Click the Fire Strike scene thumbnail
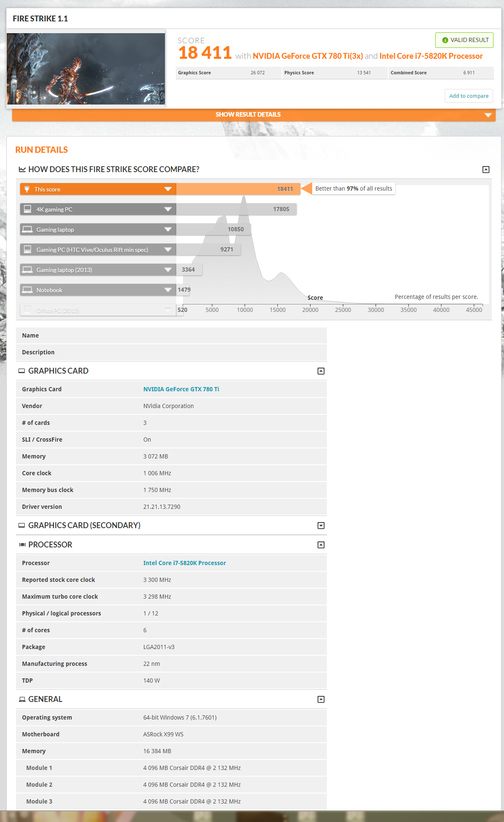Image resolution: width=504 pixels, height=822 pixels. click(86, 69)
